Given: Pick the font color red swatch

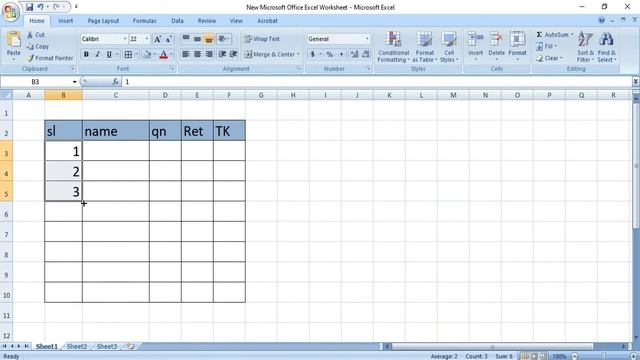Looking at the screenshot, I should pyautogui.click(x=164, y=54).
